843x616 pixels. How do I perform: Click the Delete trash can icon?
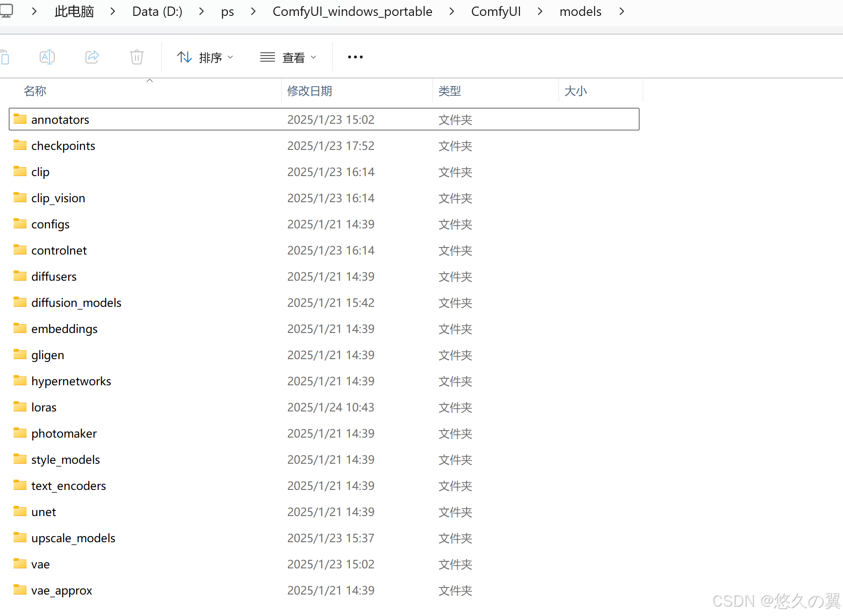point(136,57)
